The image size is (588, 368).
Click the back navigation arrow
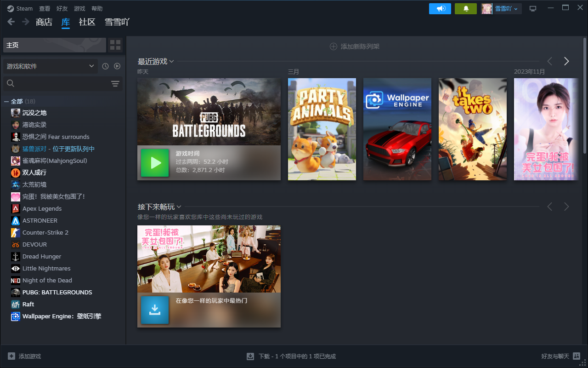pos(11,22)
